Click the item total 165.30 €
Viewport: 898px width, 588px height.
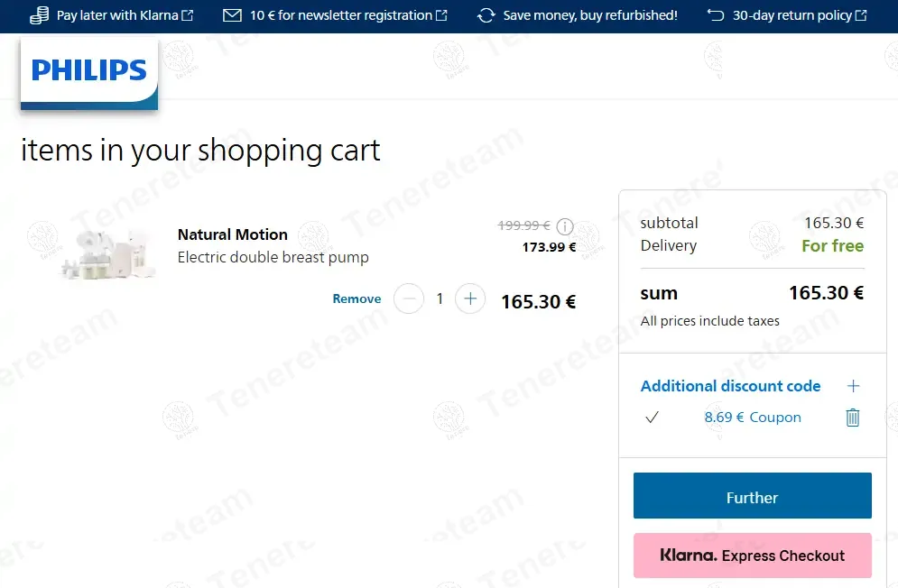click(x=538, y=302)
